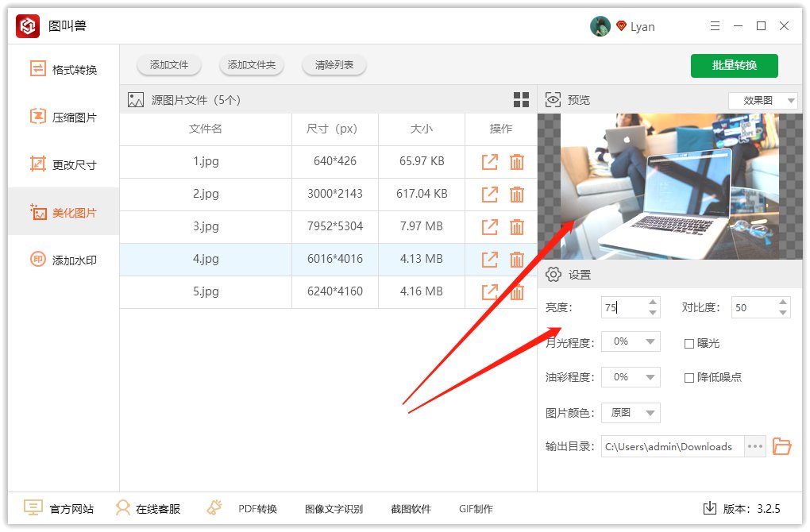Click the trash icon for 4.jpg
This screenshot has width=810, height=532.
tap(517, 259)
